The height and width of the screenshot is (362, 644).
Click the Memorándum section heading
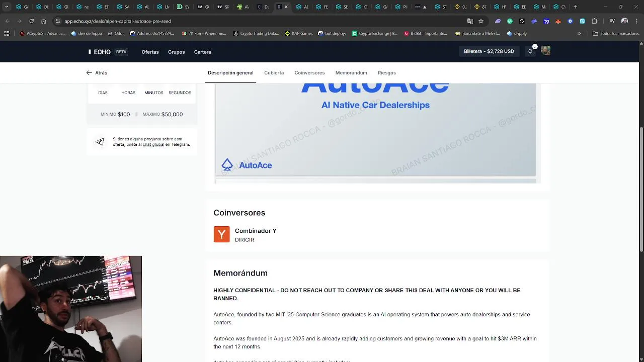tap(240, 273)
